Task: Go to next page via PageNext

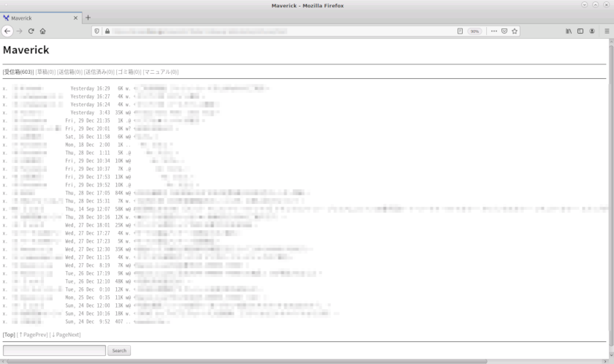Action: point(66,335)
